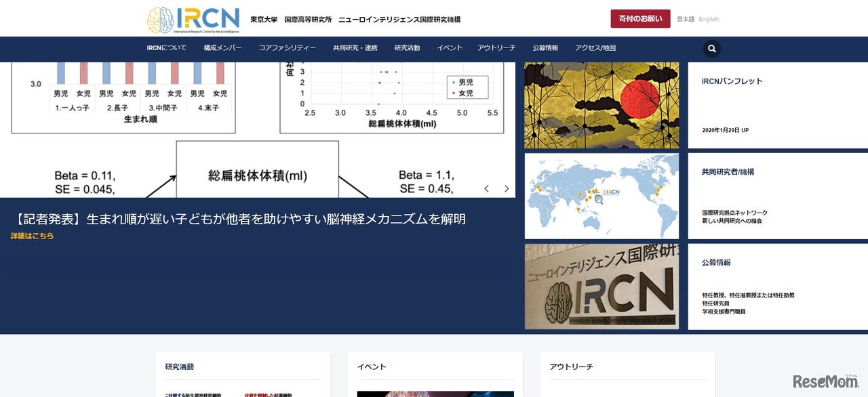
Task: Click the IRCN brain logo
Action: [161, 18]
